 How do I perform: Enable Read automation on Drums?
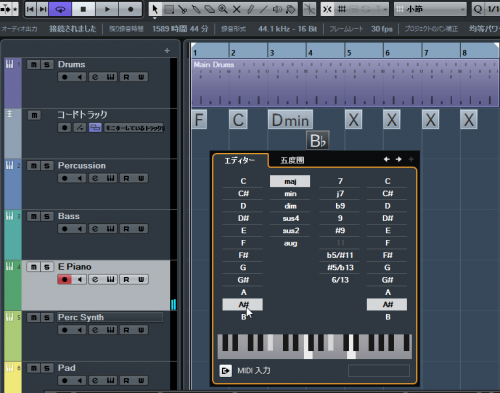(x=126, y=77)
